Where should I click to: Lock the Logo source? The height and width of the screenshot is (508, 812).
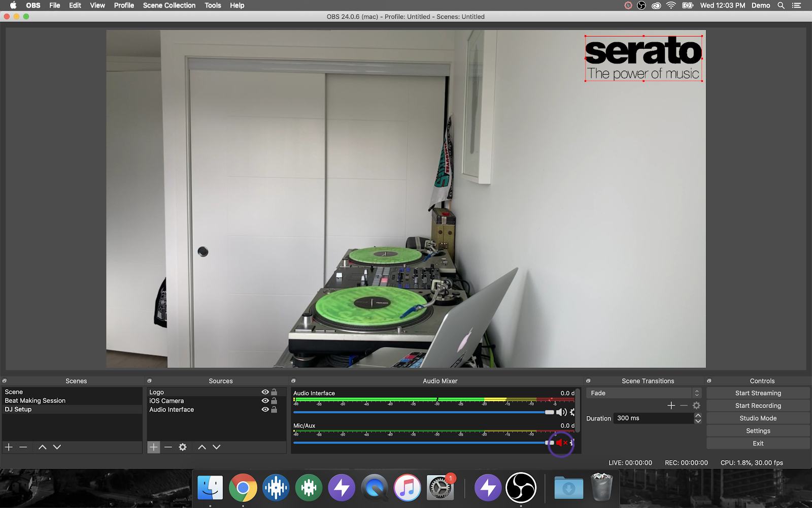coord(274,392)
